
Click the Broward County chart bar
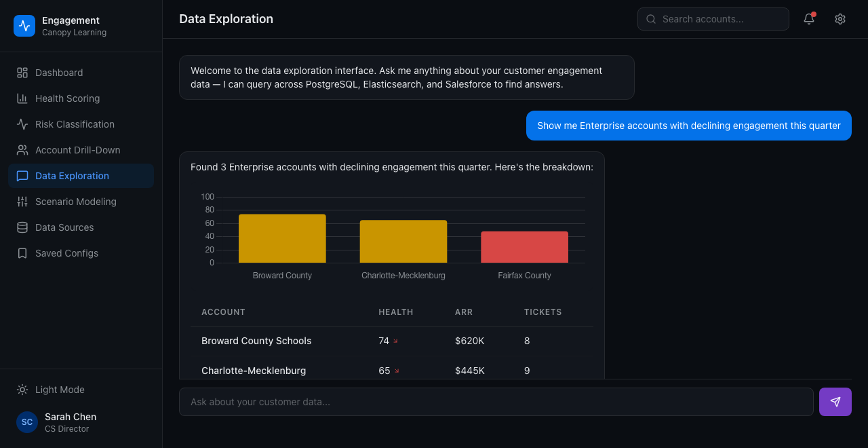[282, 239]
